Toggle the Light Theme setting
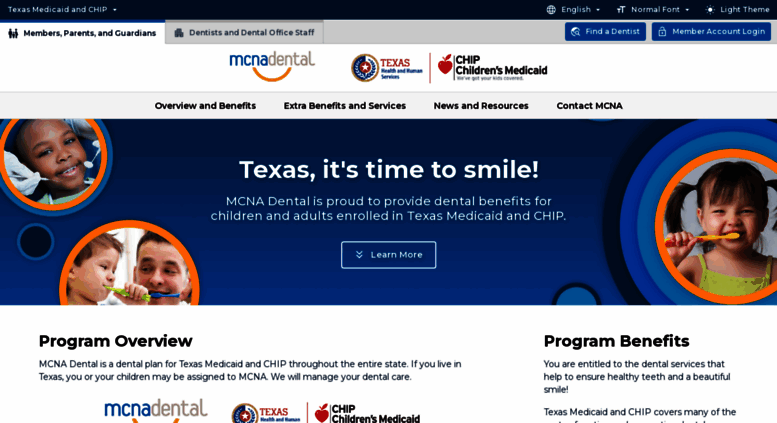This screenshot has height=423, width=777. (x=737, y=9)
